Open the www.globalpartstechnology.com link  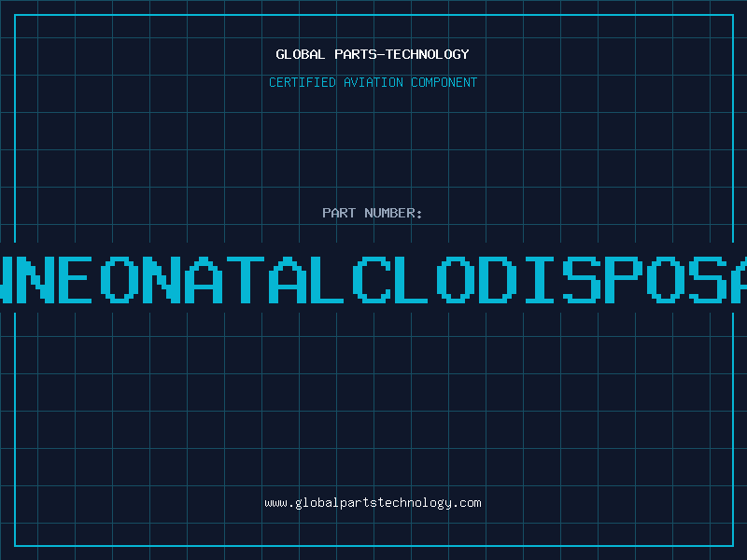point(373,503)
